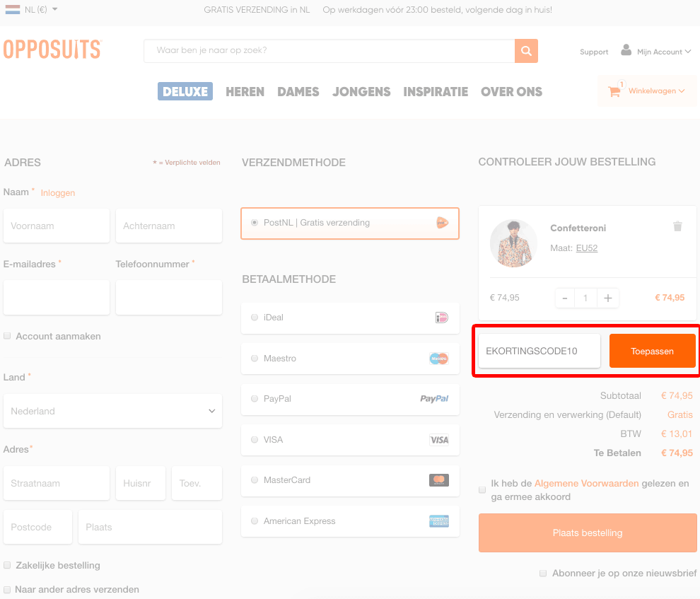Click the Maestro card logo
The height and width of the screenshot is (599, 700).
coord(439,359)
